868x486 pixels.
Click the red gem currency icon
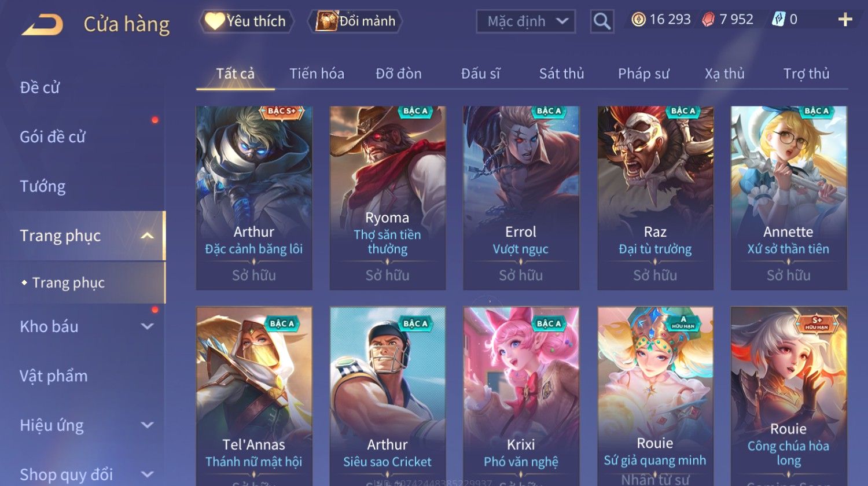[x=708, y=20]
